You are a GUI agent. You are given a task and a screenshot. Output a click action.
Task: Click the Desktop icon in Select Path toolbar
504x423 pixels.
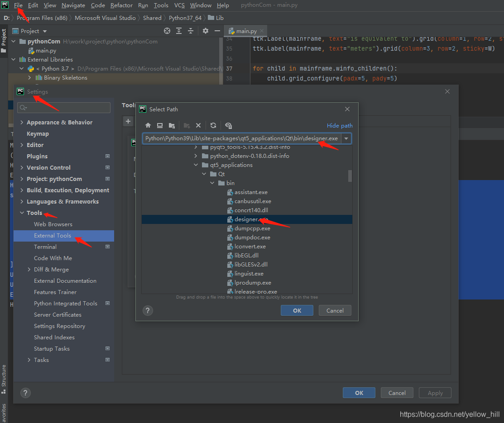(x=159, y=125)
